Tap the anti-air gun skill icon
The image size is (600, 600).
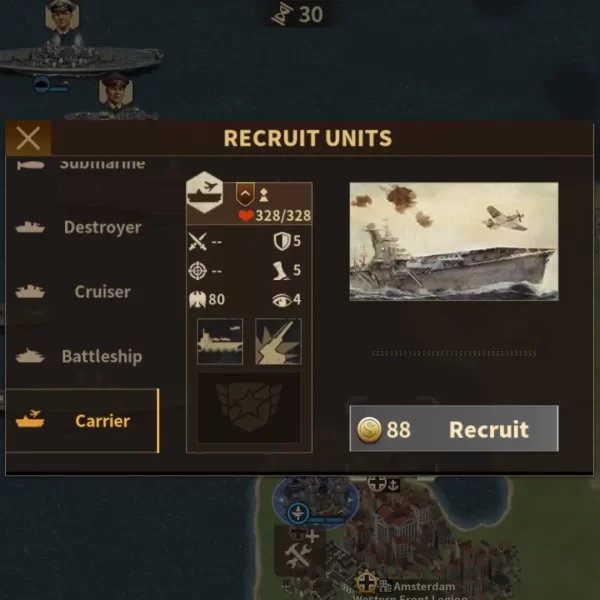point(278,341)
